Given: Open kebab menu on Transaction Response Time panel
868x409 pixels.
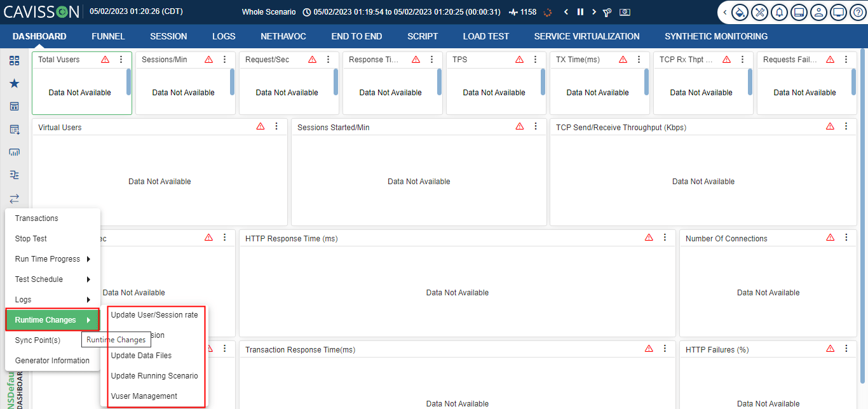Looking at the screenshot, I should (x=665, y=349).
